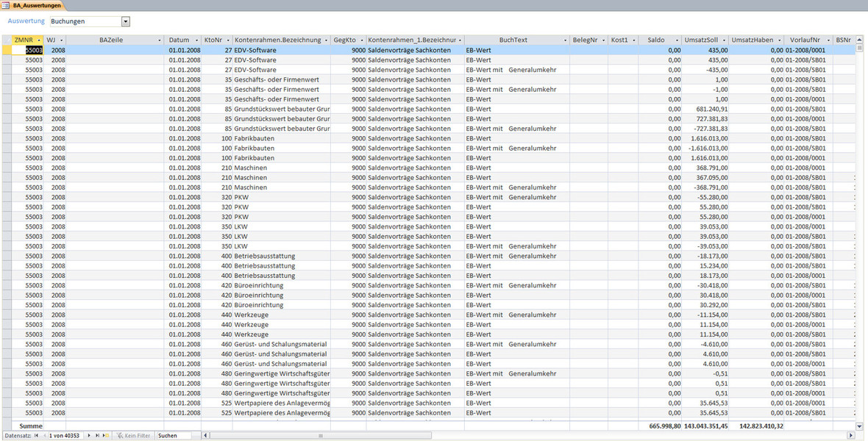Select the BA_Auswertungen tab
The width and height of the screenshot is (868, 441).
tap(32, 6)
